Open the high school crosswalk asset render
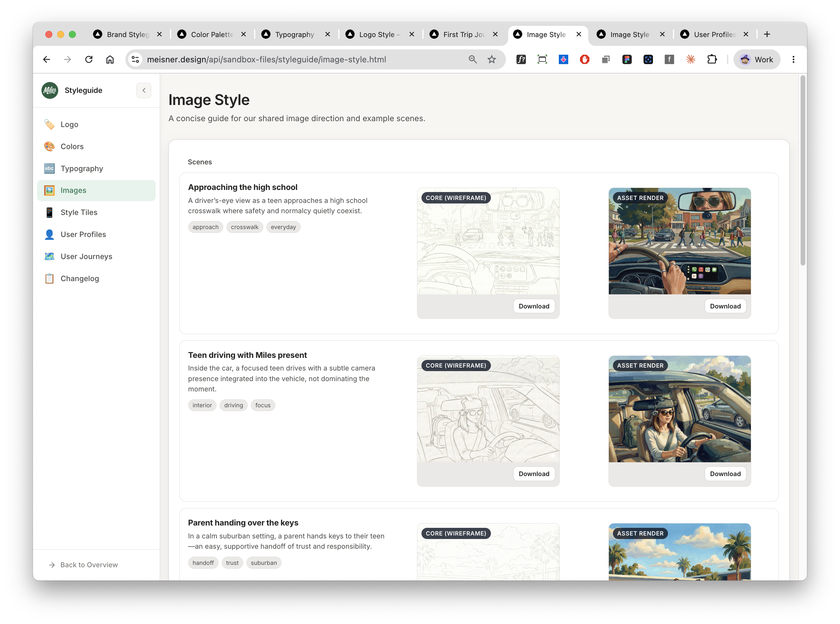Screen dimensions: 840x624 coord(679,241)
